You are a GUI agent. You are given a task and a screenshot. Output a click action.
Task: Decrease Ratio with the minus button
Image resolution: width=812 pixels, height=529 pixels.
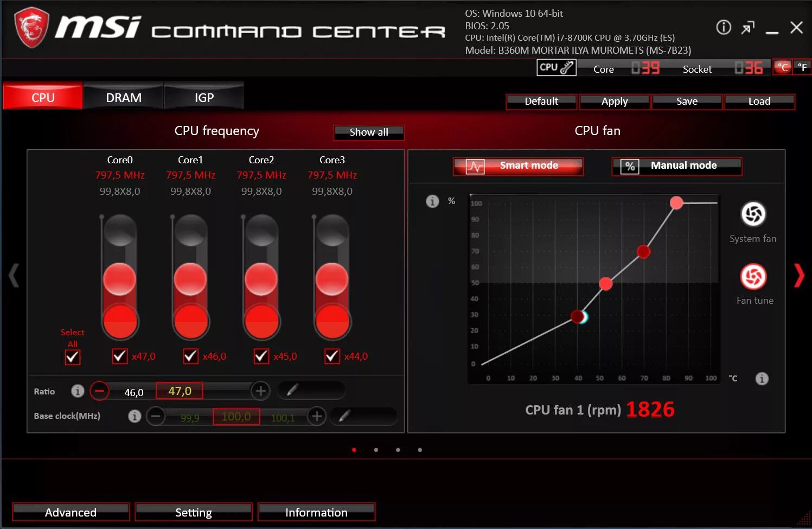99,391
